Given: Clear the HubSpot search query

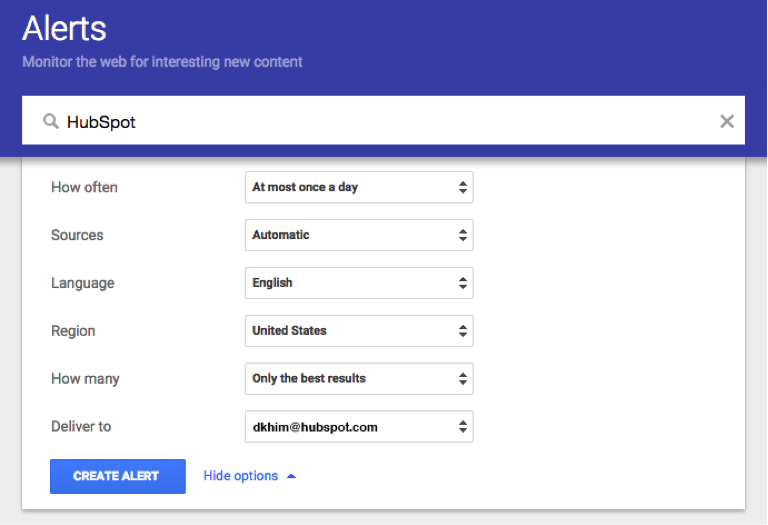Looking at the screenshot, I should 727,122.
